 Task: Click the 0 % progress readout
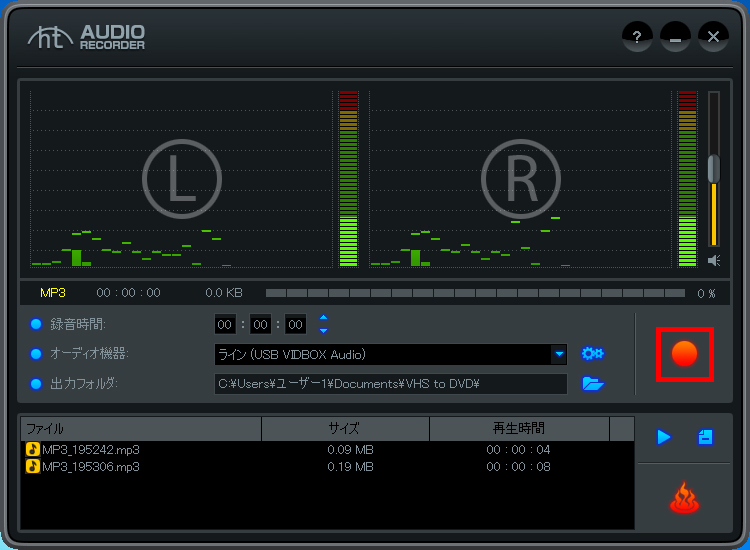706,293
